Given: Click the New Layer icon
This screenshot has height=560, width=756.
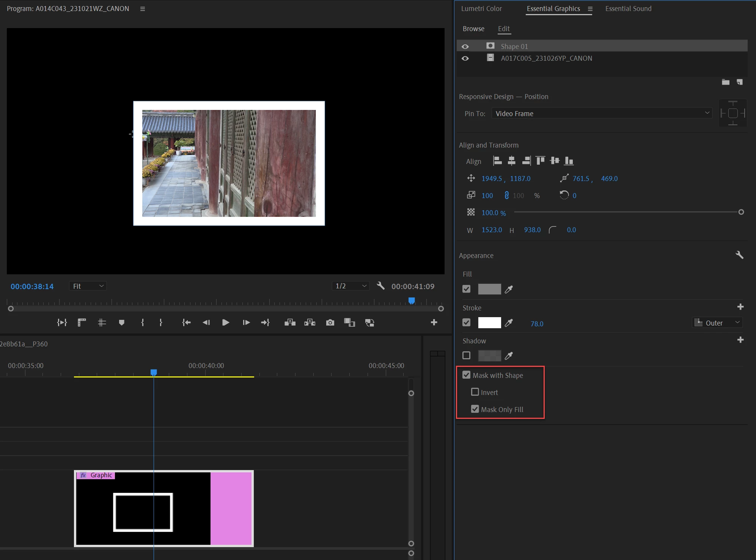Looking at the screenshot, I should [739, 82].
